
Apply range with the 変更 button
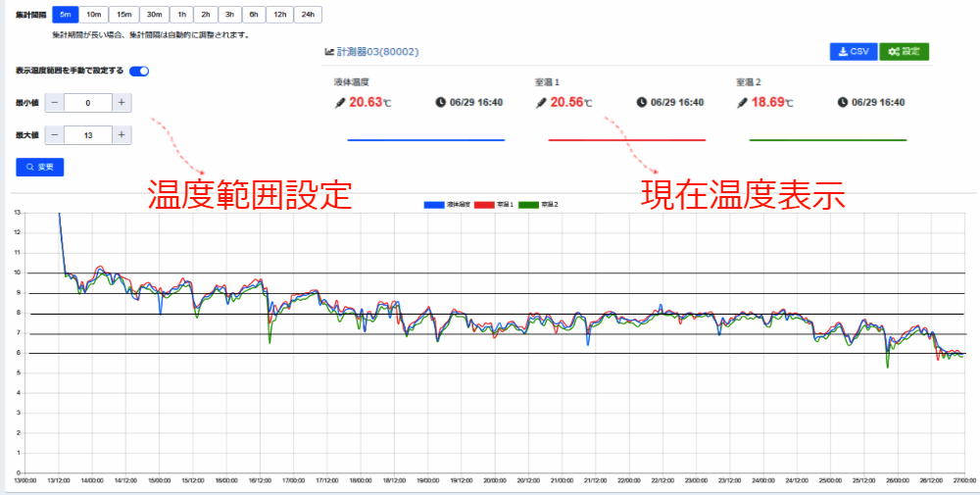pyautogui.click(x=40, y=168)
